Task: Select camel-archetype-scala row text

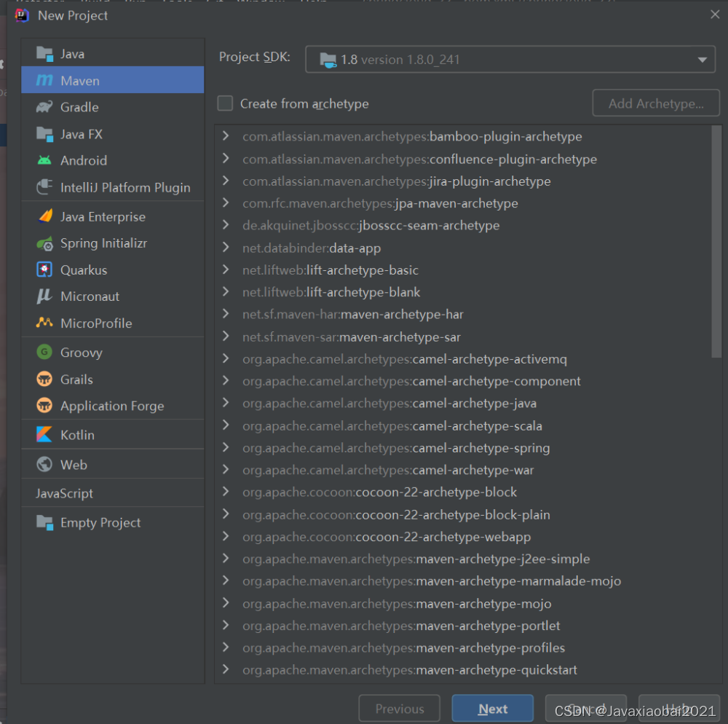Action: (x=392, y=426)
